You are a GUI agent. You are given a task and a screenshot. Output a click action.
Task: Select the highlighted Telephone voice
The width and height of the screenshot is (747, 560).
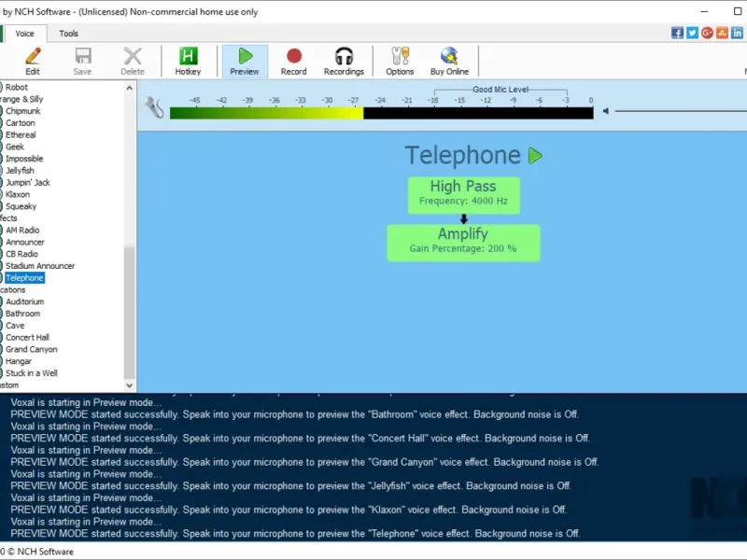click(24, 277)
